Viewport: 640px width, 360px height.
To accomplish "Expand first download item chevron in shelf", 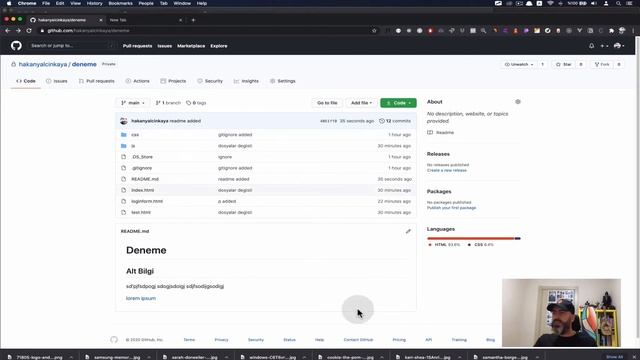I will 71,357.
